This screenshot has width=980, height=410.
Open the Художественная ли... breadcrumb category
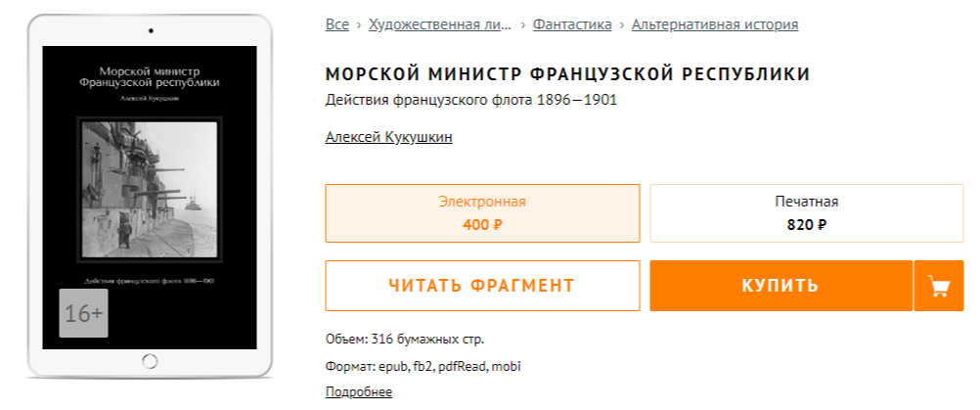coord(439,24)
